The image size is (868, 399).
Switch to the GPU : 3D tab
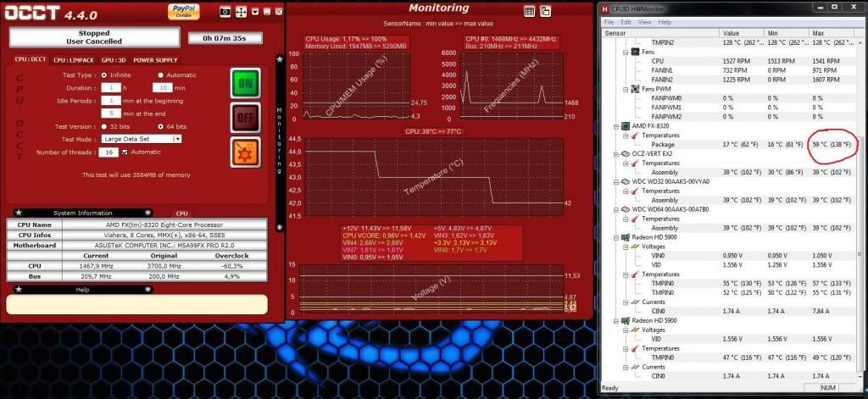(x=114, y=60)
